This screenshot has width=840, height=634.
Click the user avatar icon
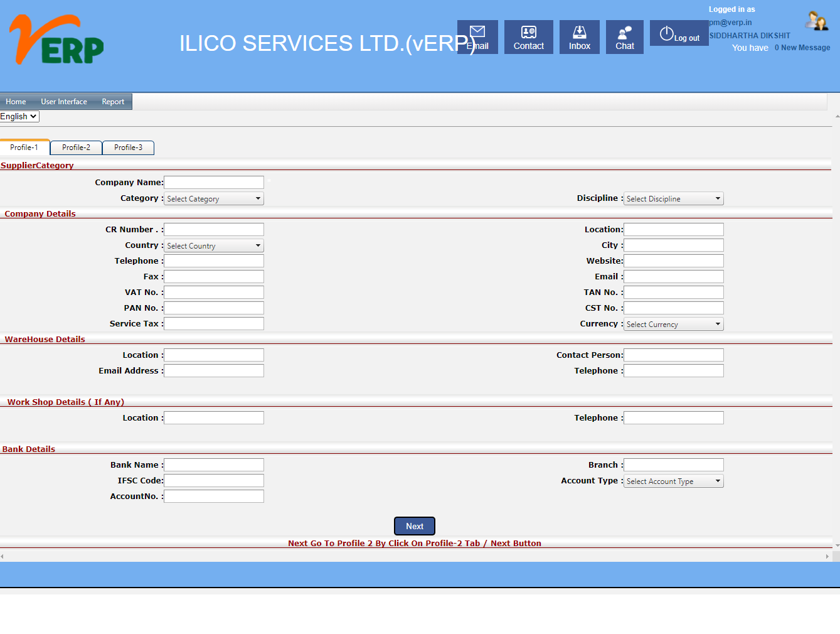(x=817, y=21)
